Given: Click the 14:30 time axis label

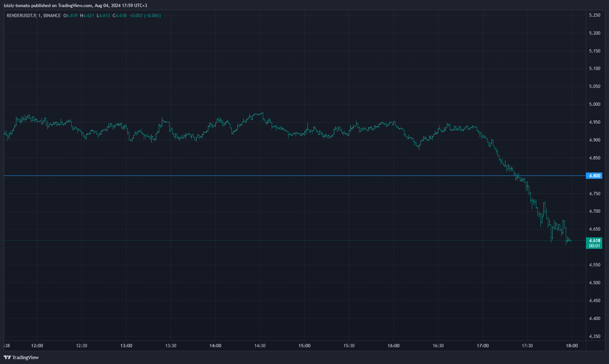Looking at the screenshot, I should tap(260, 346).
